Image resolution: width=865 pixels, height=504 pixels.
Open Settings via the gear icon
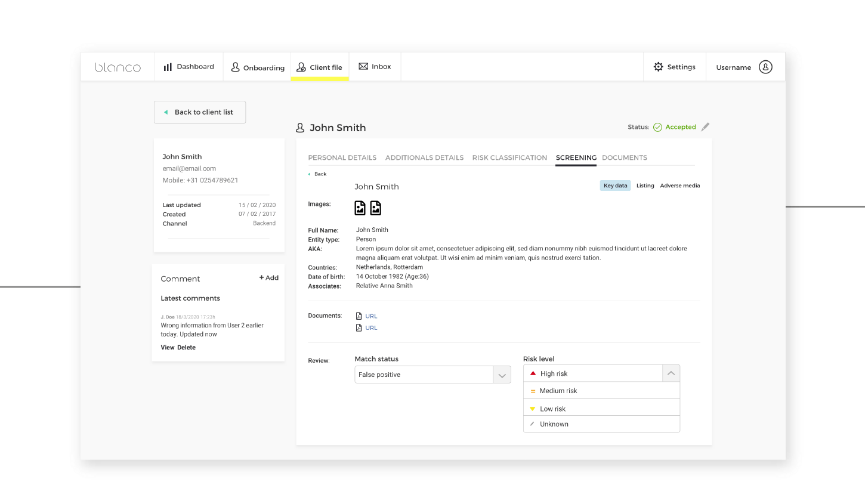(659, 67)
